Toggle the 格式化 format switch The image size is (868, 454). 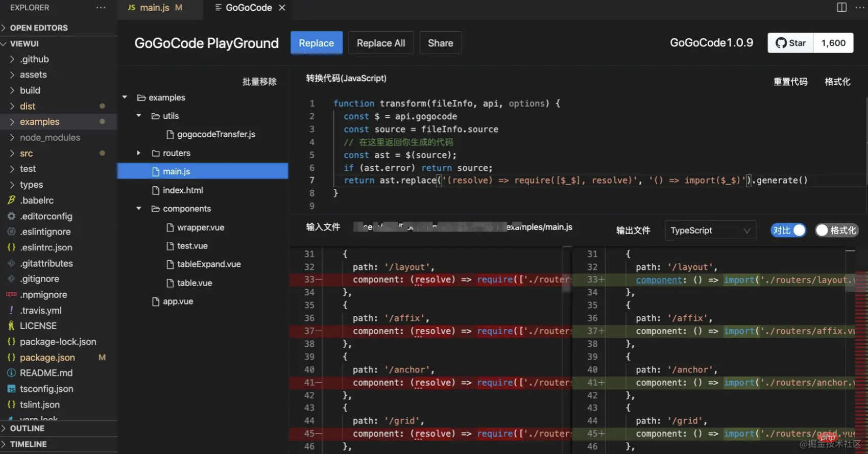coord(836,231)
